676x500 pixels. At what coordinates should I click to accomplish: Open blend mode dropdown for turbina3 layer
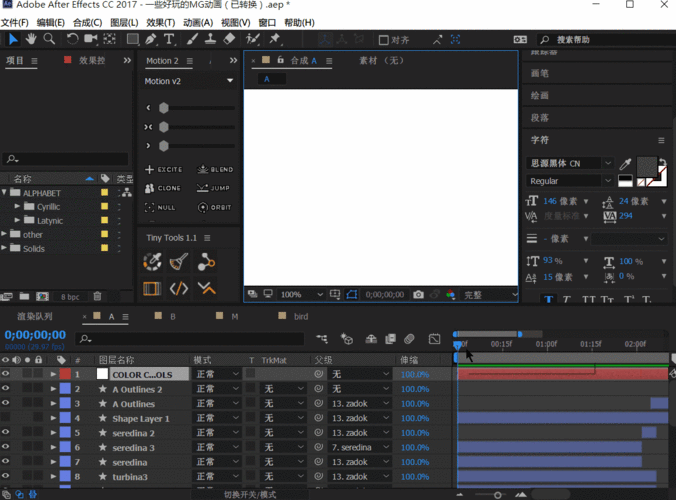(217, 477)
